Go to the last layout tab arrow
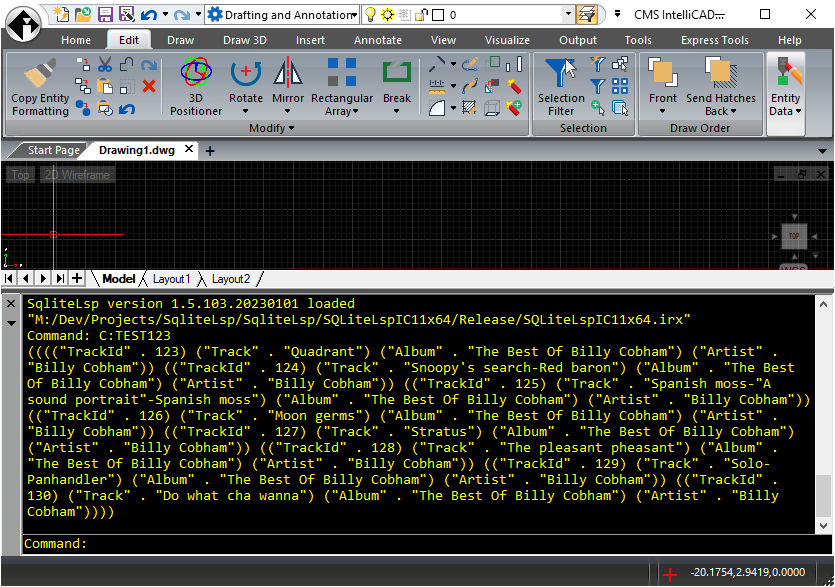The height and width of the screenshot is (587, 835). [60, 278]
